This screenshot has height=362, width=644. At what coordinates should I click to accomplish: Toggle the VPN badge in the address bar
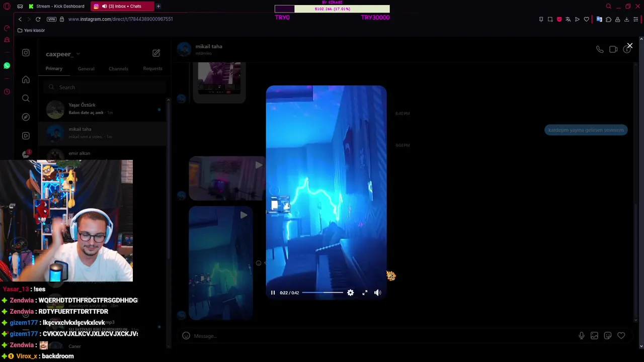click(x=51, y=19)
